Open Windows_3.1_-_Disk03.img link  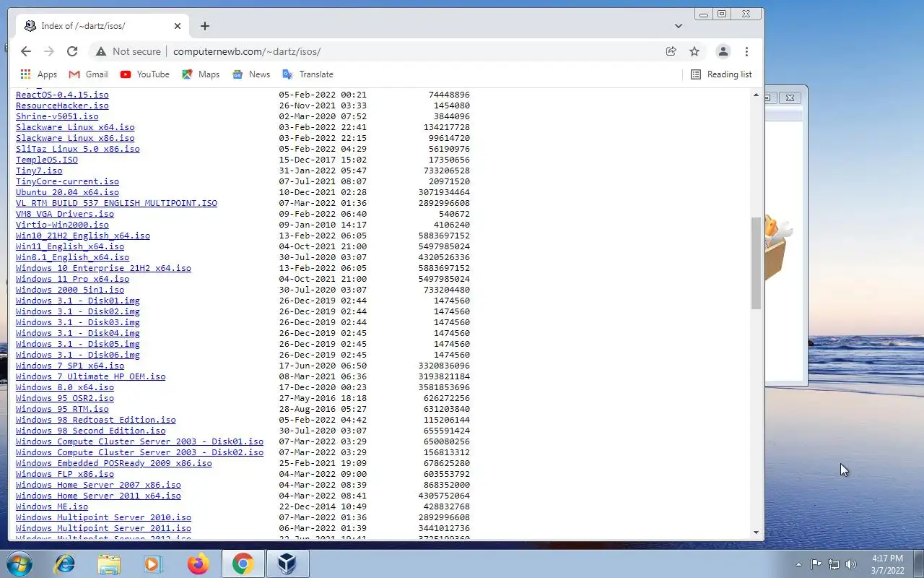click(78, 322)
